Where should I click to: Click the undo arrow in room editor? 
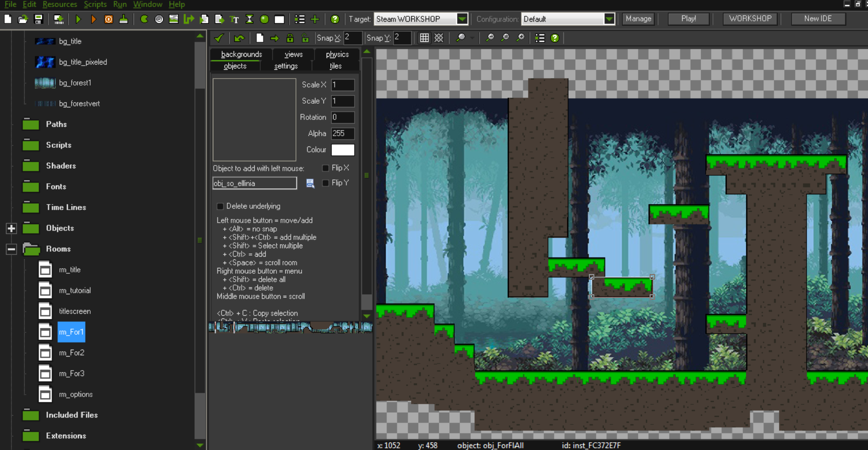point(239,38)
